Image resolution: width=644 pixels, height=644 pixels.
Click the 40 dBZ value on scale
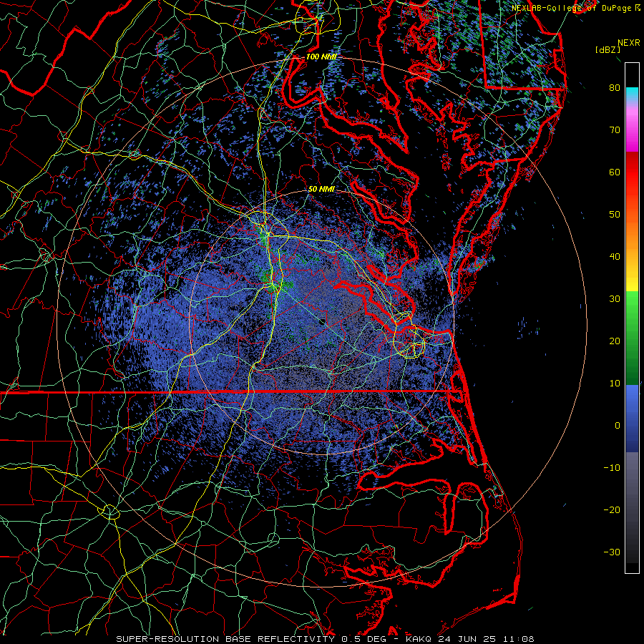point(615,257)
